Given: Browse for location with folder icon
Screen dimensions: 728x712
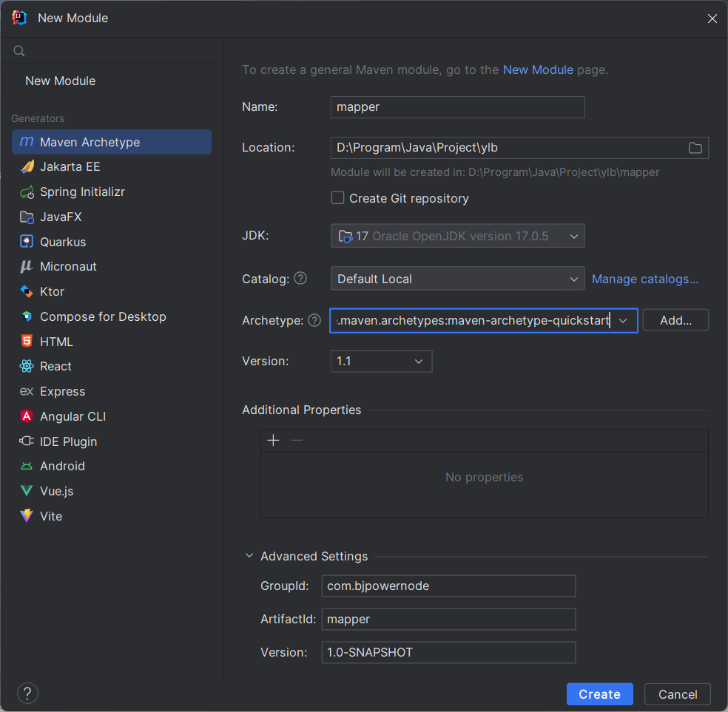Looking at the screenshot, I should click(x=695, y=148).
